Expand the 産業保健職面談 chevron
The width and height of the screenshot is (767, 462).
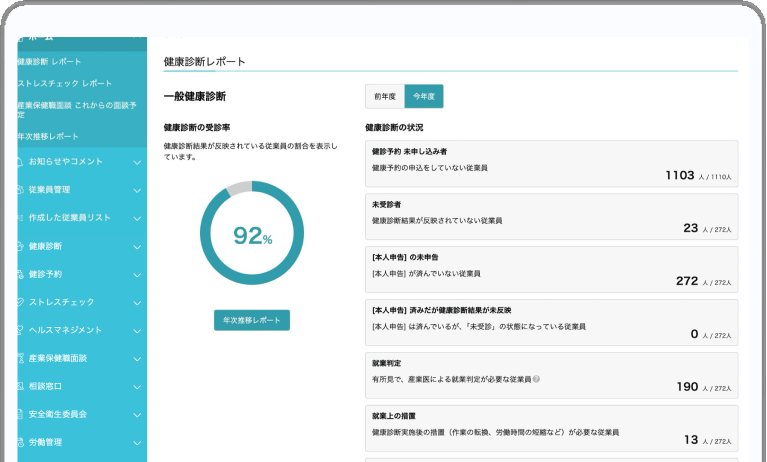pos(137,358)
